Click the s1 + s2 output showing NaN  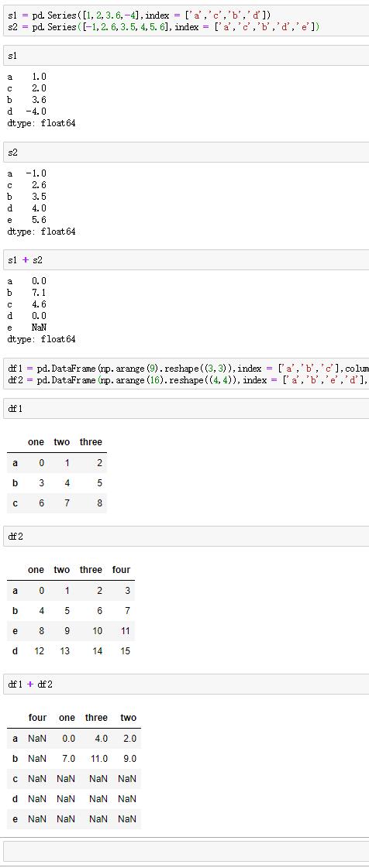click(39, 328)
